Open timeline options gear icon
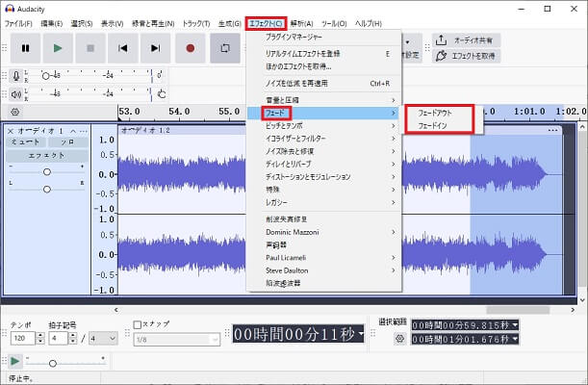 pyautogui.click(x=15, y=112)
